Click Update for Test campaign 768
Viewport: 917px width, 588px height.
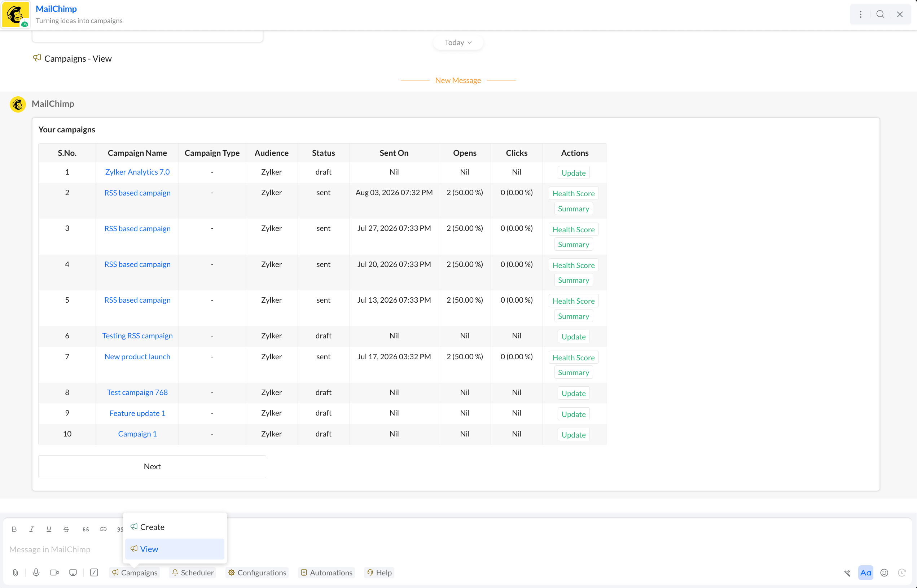(574, 393)
